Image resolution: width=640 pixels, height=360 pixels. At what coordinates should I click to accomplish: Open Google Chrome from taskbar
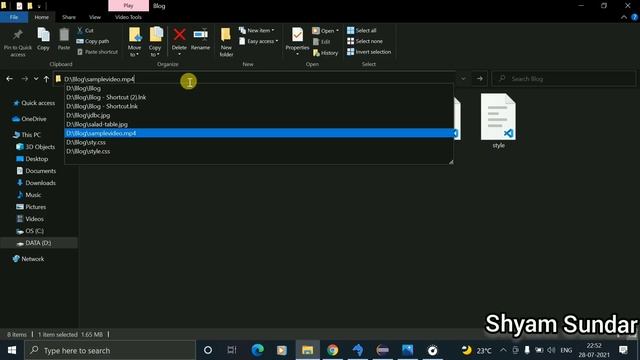point(333,350)
